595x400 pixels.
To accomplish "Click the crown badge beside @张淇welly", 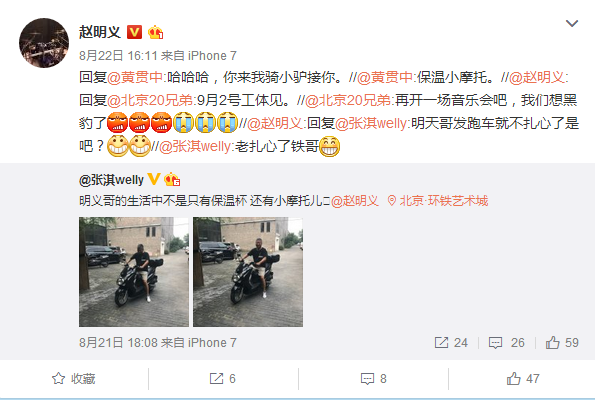I will tap(172, 179).
